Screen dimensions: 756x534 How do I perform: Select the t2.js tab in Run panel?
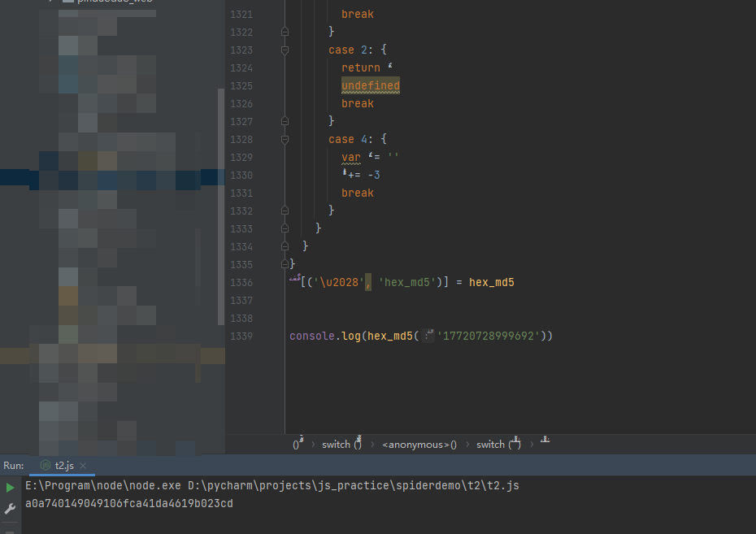pos(63,466)
